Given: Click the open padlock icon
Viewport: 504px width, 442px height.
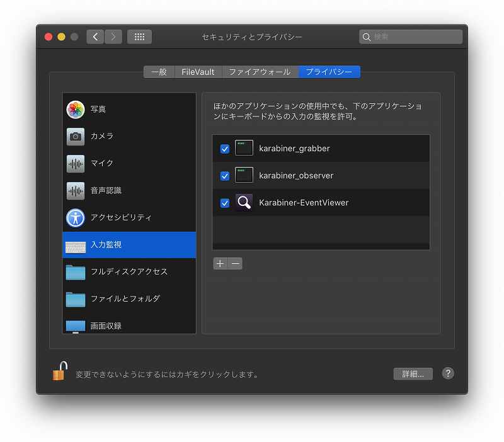Looking at the screenshot, I should (60, 370).
